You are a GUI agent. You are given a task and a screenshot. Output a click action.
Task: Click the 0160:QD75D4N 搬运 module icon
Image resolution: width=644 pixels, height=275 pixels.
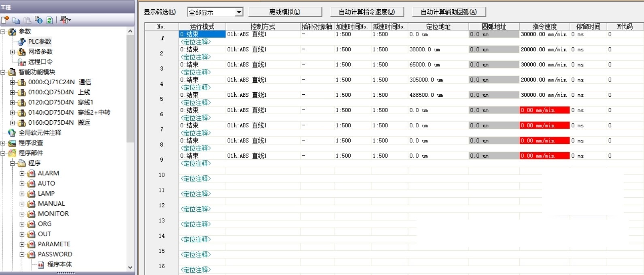coord(22,123)
